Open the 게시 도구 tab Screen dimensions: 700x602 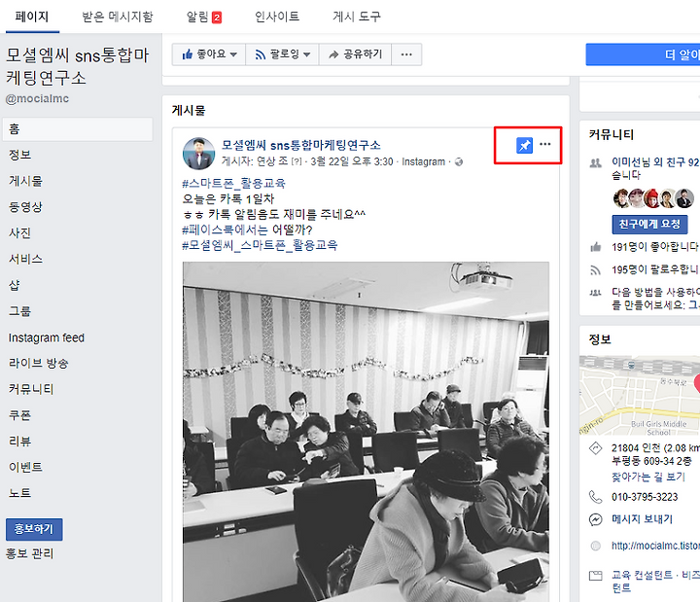[357, 17]
